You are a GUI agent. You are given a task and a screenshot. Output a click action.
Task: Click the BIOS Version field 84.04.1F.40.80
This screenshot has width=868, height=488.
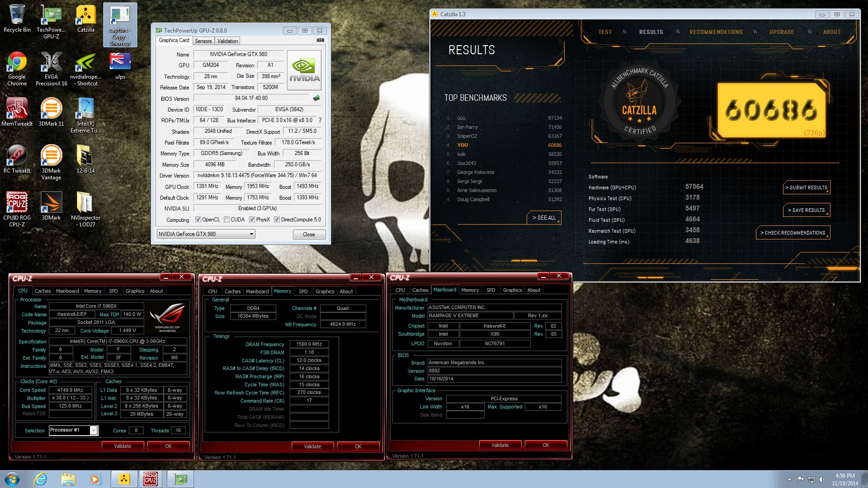(x=251, y=98)
